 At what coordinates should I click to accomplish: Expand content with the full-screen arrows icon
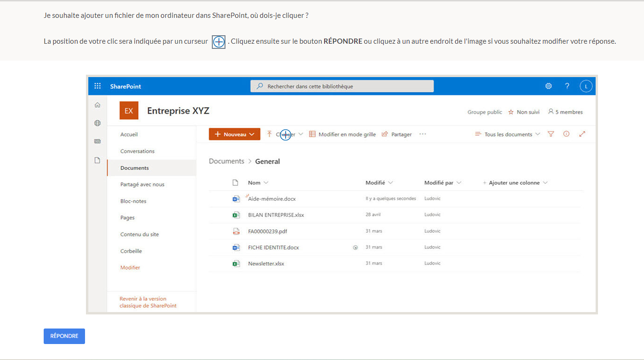point(582,134)
